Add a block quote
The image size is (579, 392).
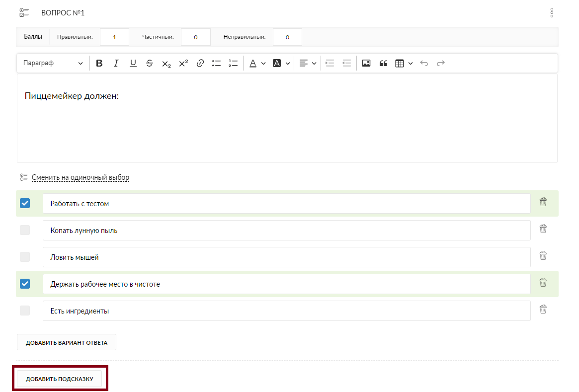click(x=383, y=63)
